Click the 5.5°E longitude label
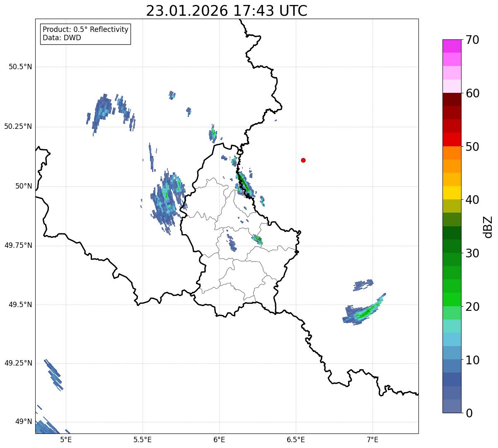The image size is (498, 448). [x=143, y=439]
